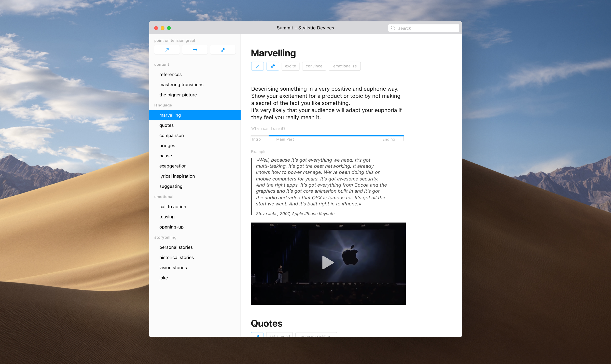Minimize the Summit window
This screenshot has width=611, height=364.
point(162,28)
